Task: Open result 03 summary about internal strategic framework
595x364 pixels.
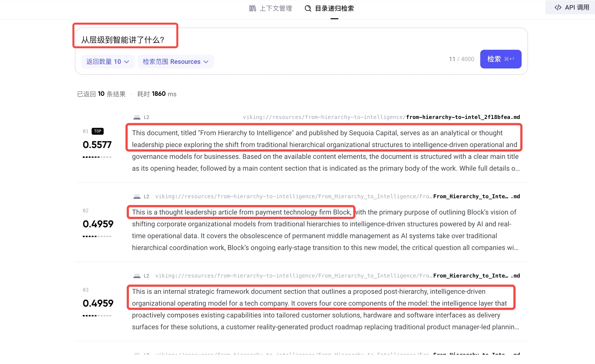Action: coord(326,309)
